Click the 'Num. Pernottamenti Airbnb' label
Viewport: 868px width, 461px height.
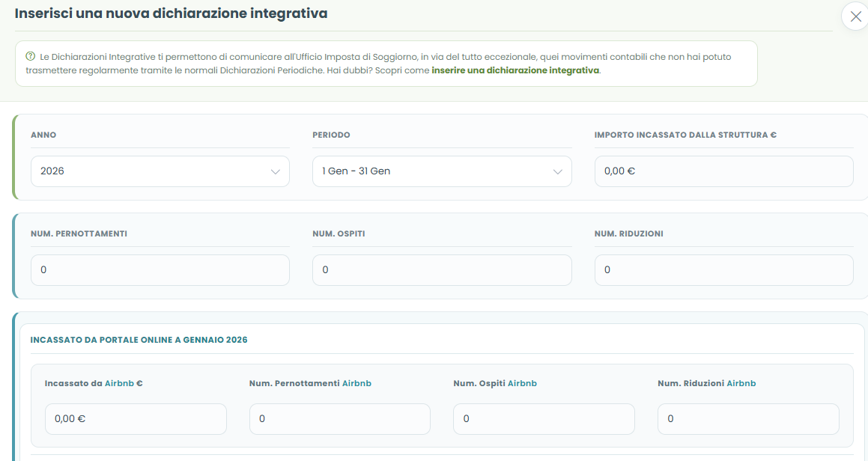coord(310,383)
